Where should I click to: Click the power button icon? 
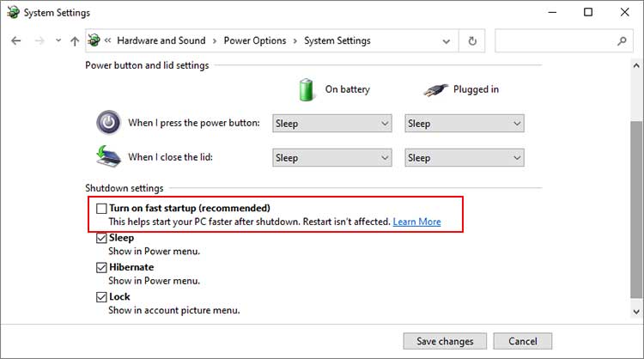(x=108, y=123)
